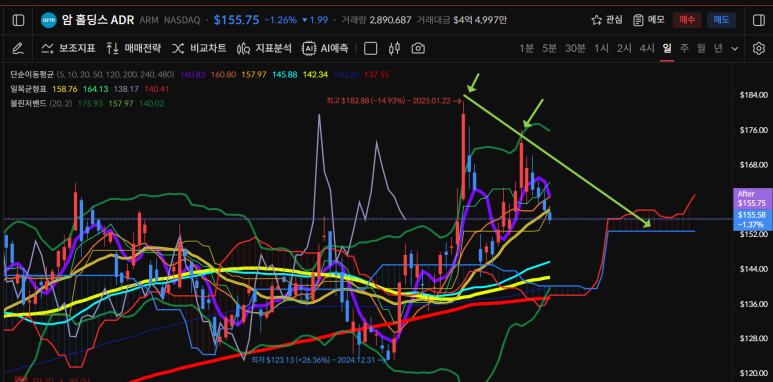Open 메모 note for this stock

[x=649, y=20]
